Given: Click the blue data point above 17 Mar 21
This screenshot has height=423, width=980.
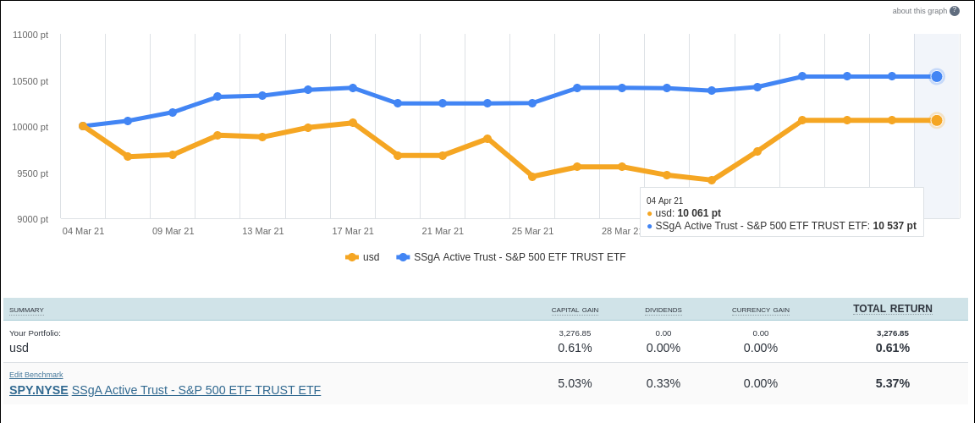Looking at the screenshot, I should click(353, 88).
